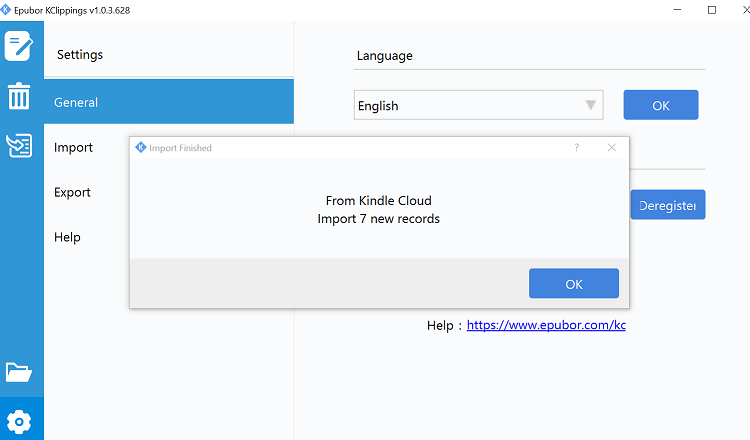The height and width of the screenshot is (440, 750).
Task: Click the English language combo box
Action: point(478,105)
